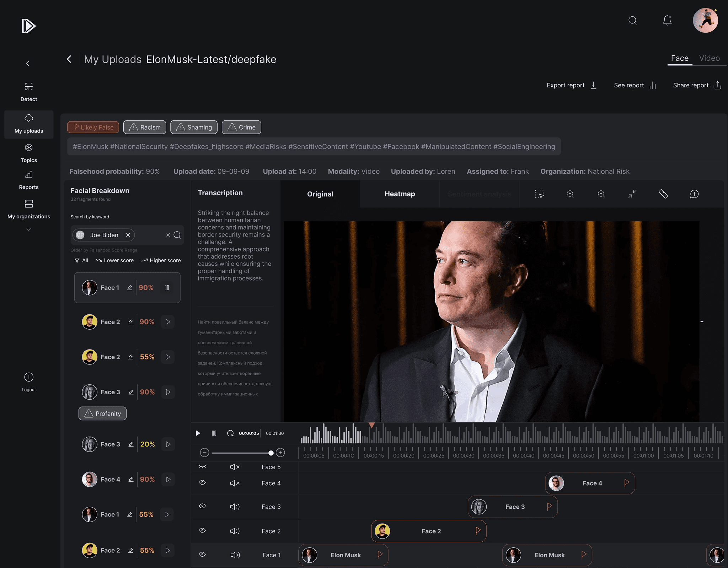728x568 pixels.
Task: Select the ruler measure tool
Action: [663, 194]
